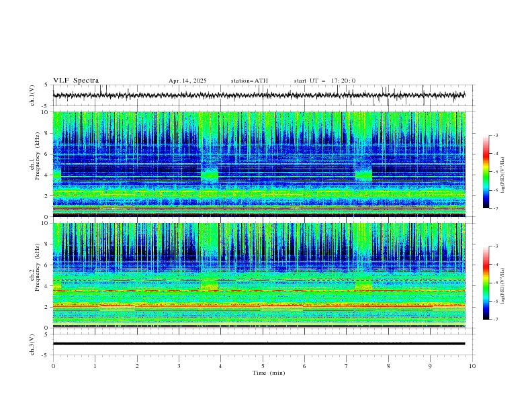This screenshot has height=411, width=532.
Task: Click the '-3' value on the upper colorbar
Action: click(x=496, y=135)
